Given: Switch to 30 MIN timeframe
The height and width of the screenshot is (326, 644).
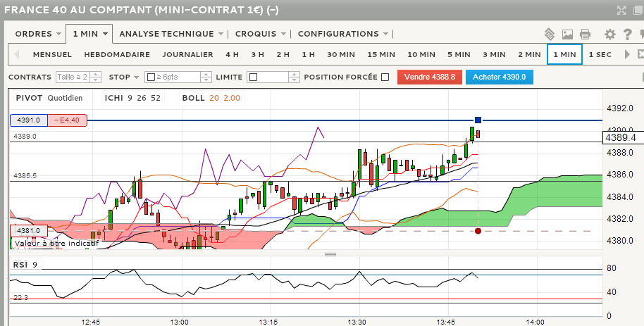Looking at the screenshot, I should coord(341,55).
